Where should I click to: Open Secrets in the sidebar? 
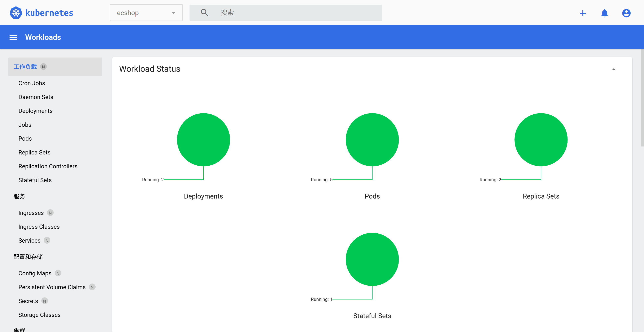(x=28, y=301)
